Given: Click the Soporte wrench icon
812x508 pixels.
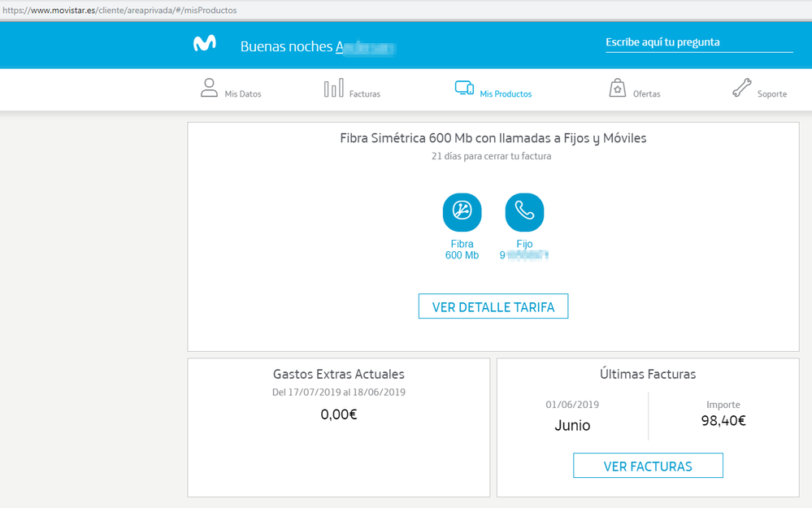Looking at the screenshot, I should point(743,86).
